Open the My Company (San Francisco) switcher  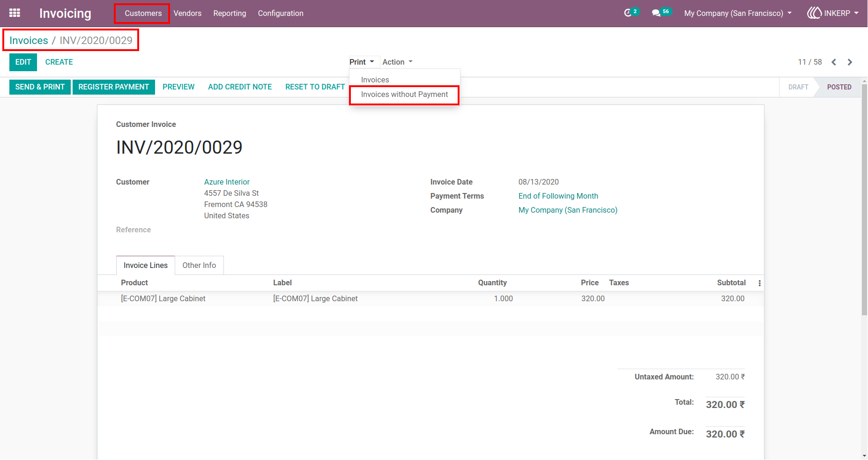click(x=738, y=13)
